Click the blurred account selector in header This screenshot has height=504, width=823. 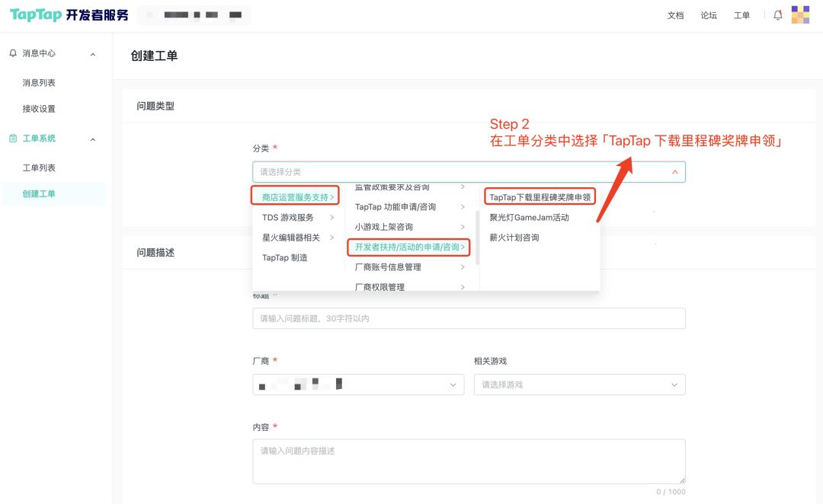[x=194, y=14]
